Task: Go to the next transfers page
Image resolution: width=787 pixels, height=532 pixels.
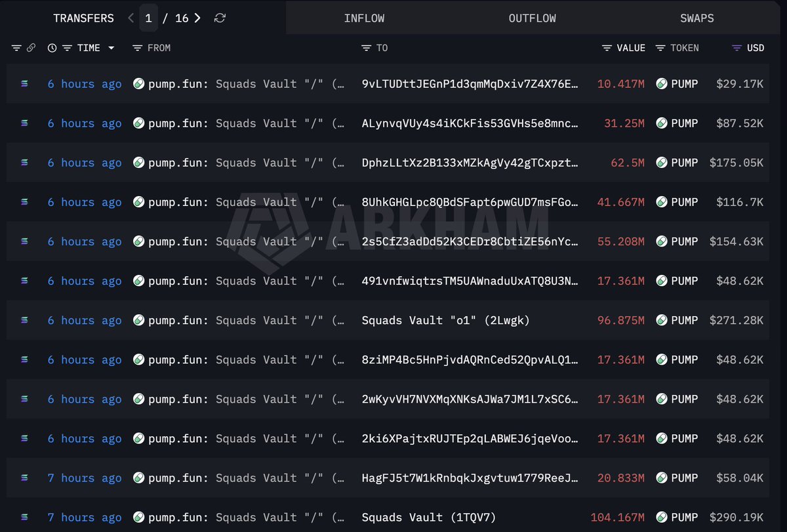Action: point(197,18)
